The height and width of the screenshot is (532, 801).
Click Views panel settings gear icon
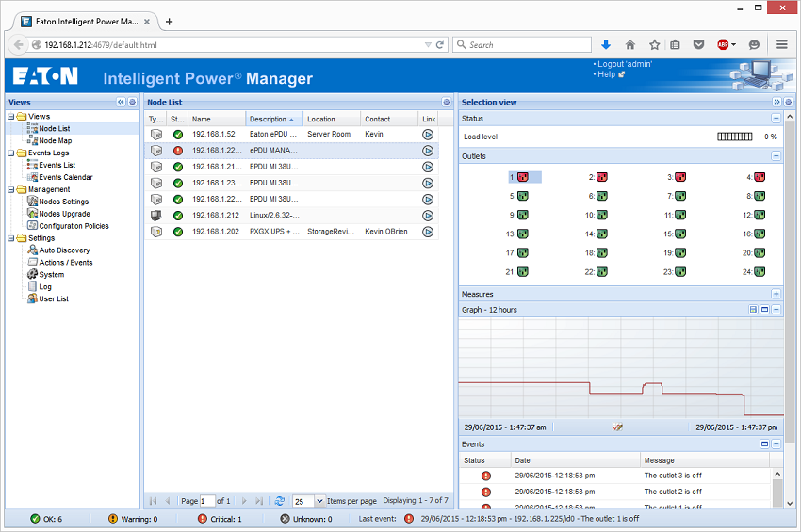(x=132, y=102)
